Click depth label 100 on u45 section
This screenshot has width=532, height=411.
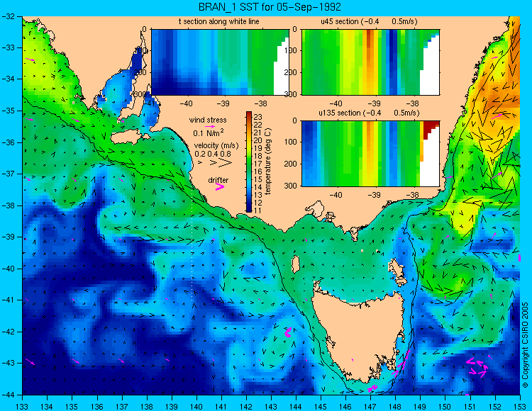coord(291,51)
